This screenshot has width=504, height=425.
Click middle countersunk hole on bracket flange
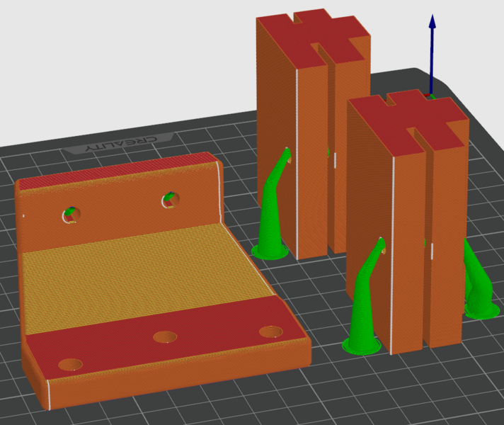click(x=166, y=337)
